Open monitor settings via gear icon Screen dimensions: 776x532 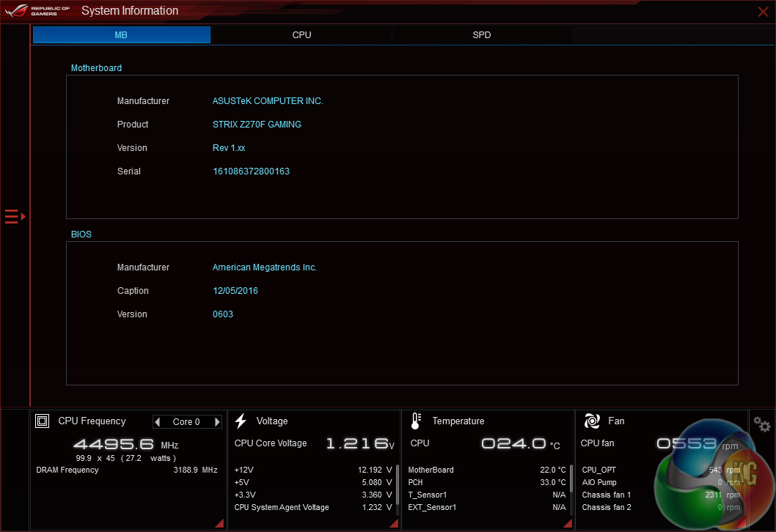[761, 424]
